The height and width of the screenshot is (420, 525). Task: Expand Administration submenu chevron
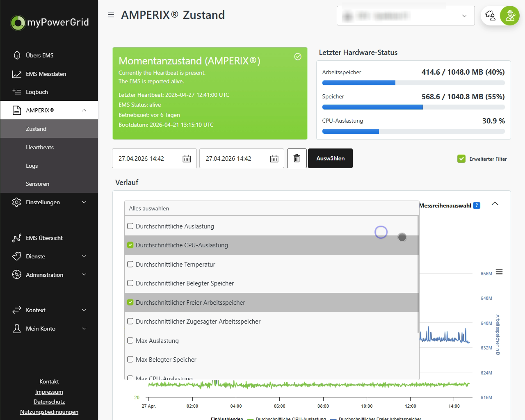pos(84,275)
